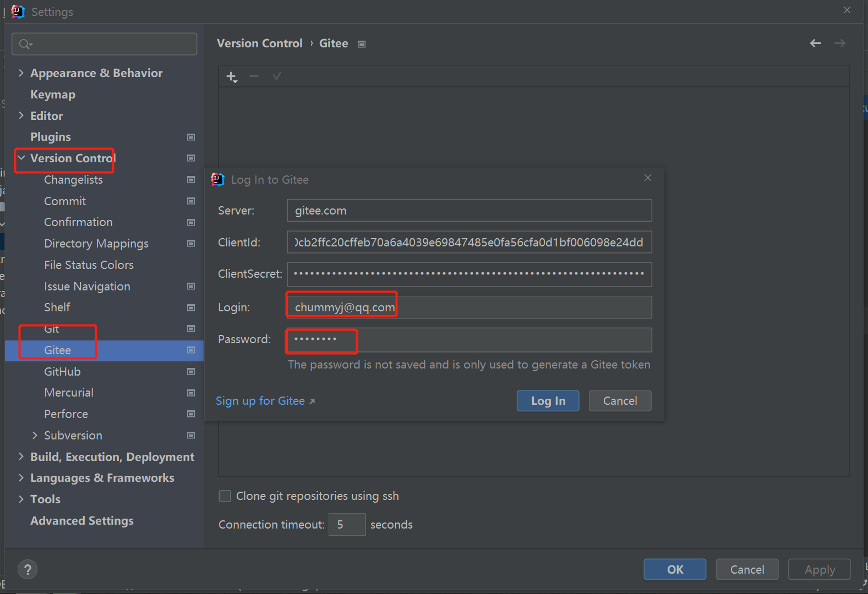The height and width of the screenshot is (594, 868).
Task: Click project icon in highlighted Gitee row
Action: tap(191, 350)
